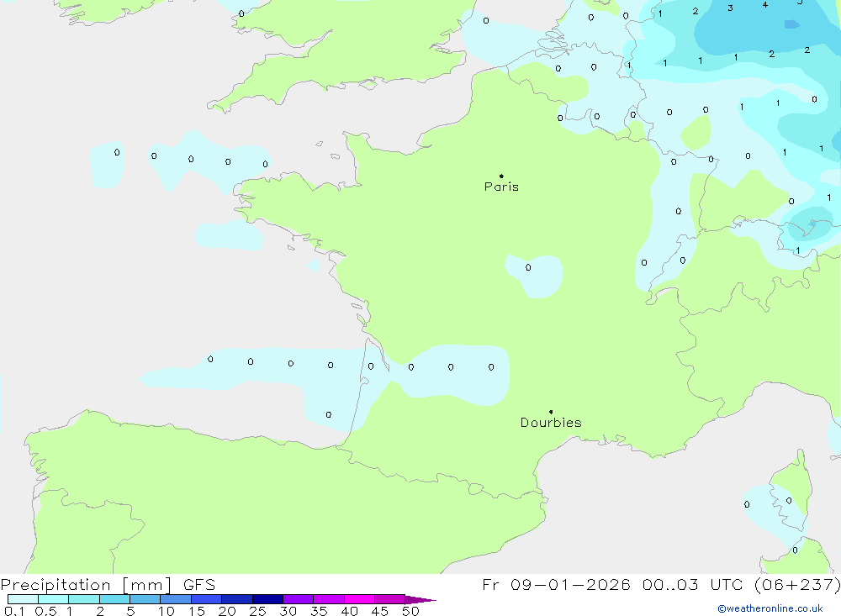Open the weatheronline.co.uk copyright link
The image size is (841, 616).
pyautogui.click(x=770, y=608)
